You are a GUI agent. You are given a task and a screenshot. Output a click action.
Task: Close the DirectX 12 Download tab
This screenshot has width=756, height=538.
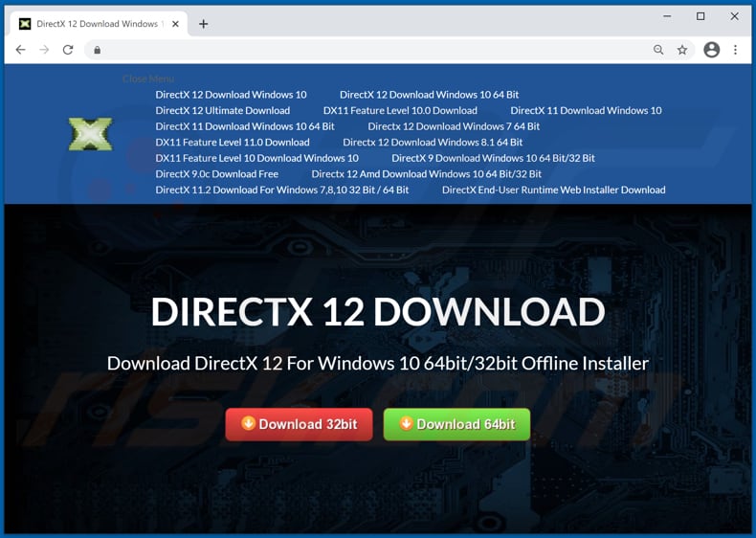coord(175,24)
